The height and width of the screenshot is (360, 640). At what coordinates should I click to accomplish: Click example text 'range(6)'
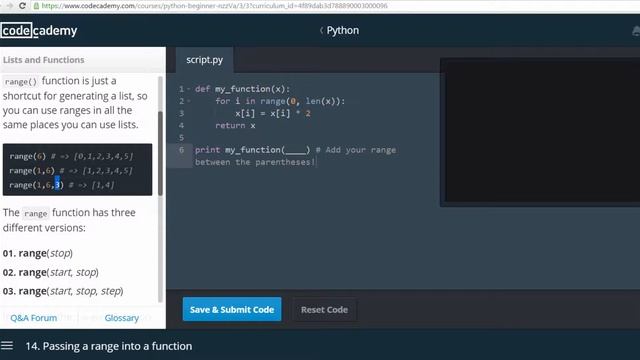(x=27, y=156)
